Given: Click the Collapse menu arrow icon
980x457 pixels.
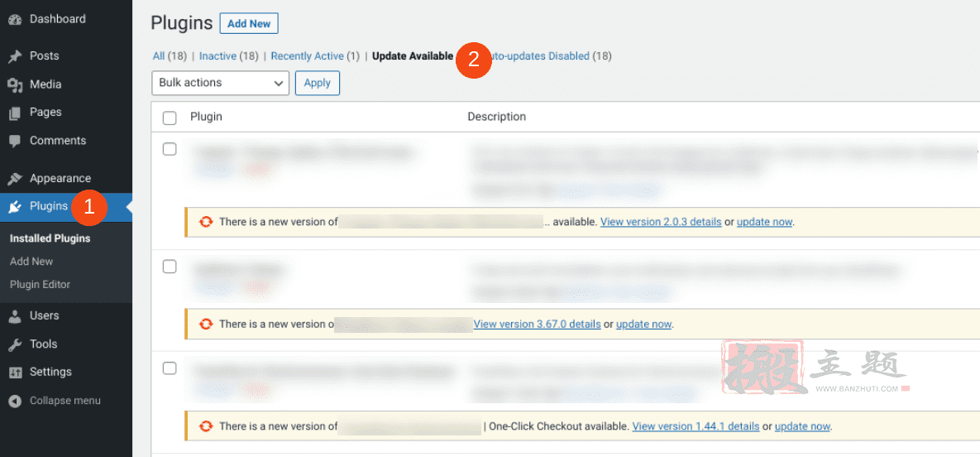Looking at the screenshot, I should tap(15, 401).
